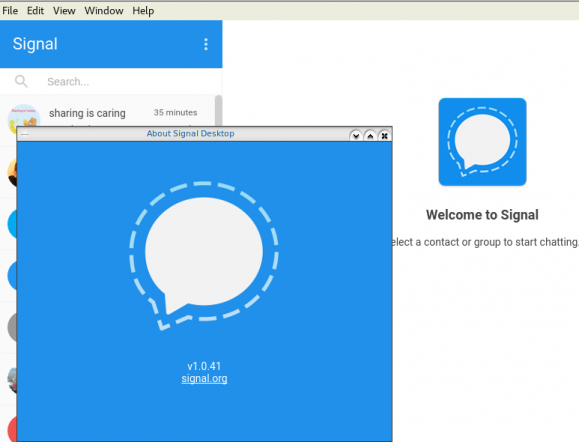Click the '35 minutes' timestamp
Viewport: 579px width, 442px height.
click(x=175, y=112)
